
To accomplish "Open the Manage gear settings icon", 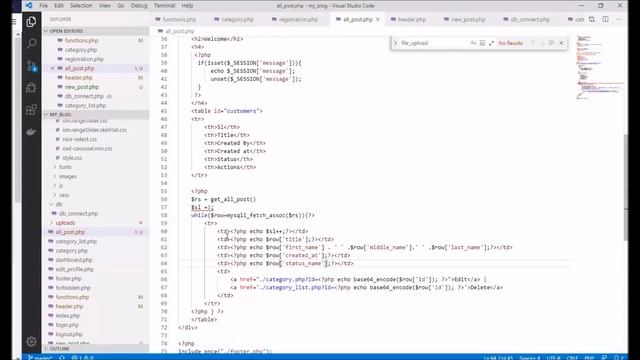I will (x=31, y=341).
